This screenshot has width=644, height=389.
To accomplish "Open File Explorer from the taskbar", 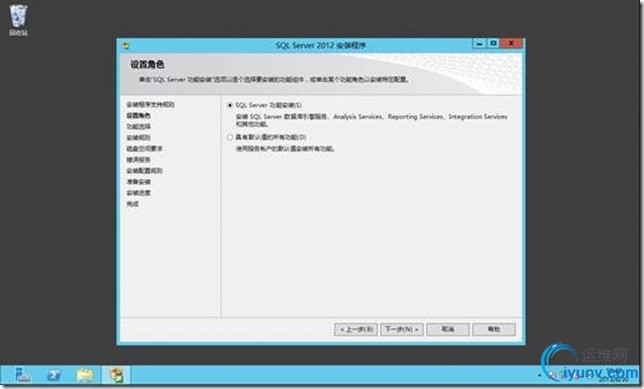I will pos(85,375).
